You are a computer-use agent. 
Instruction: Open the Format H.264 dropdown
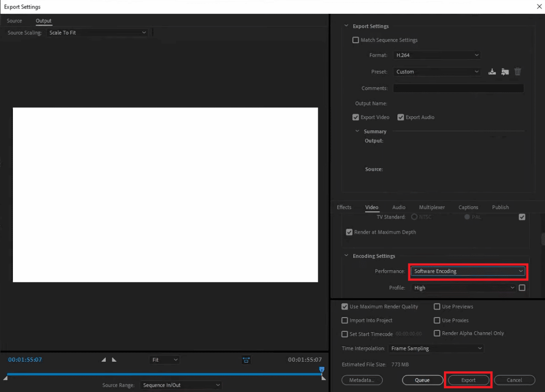pos(437,55)
